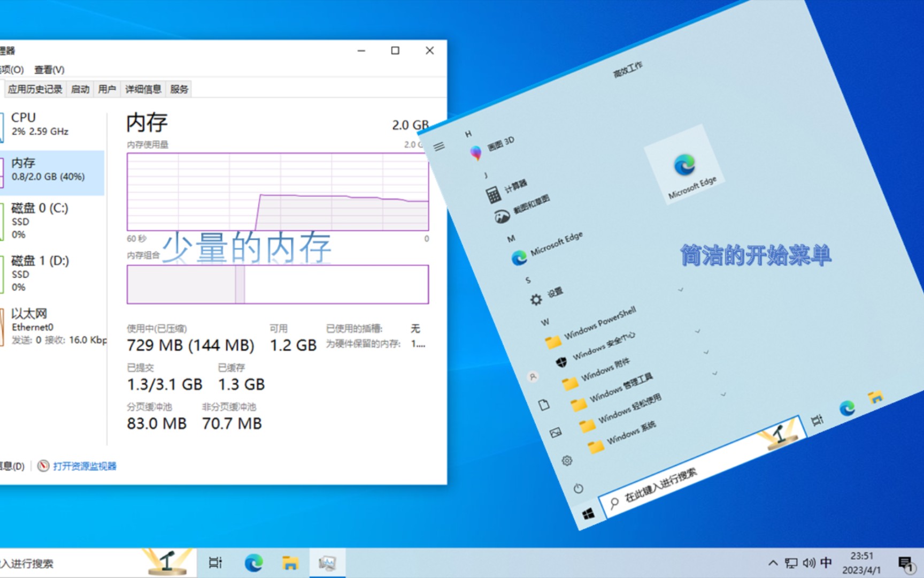Click Task Manager's icon on bottom taskbar
Viewport: 924px width, 578px height.
(327, 563)
